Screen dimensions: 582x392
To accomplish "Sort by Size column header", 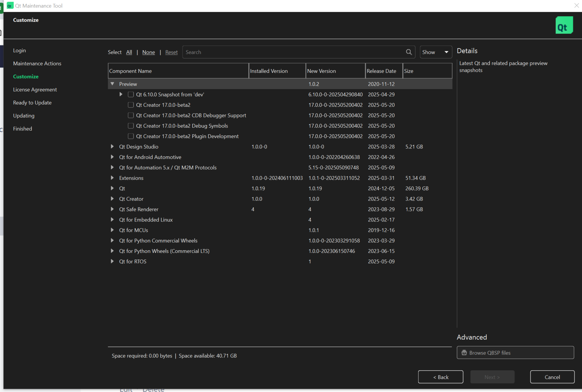I will click(427, 71).
